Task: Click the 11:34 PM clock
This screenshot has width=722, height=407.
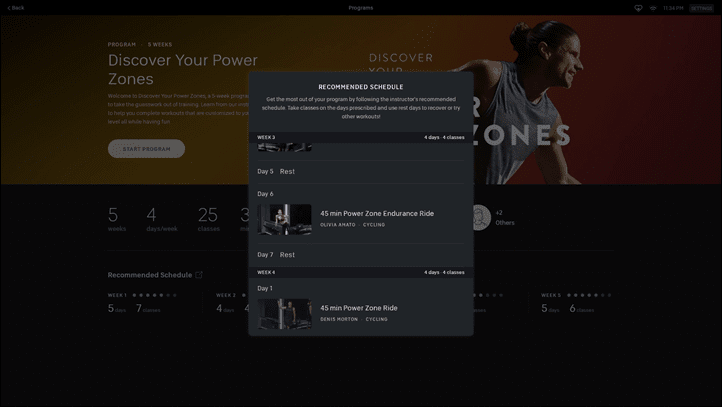Action: coord(673,8)
